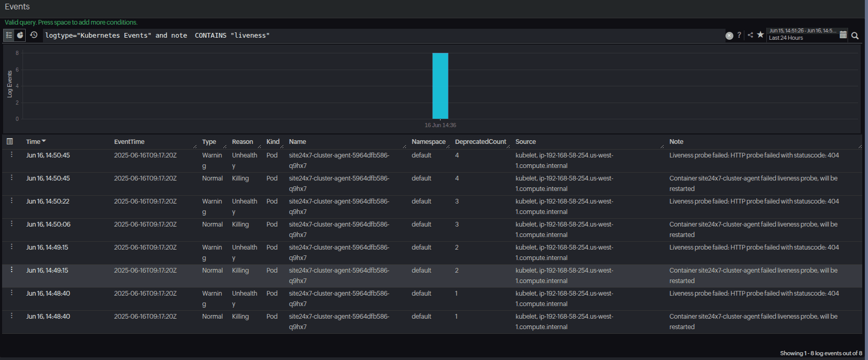Open the table column settings icon
The width and height of the screenshot is (868, 360).
click(9, 141)
